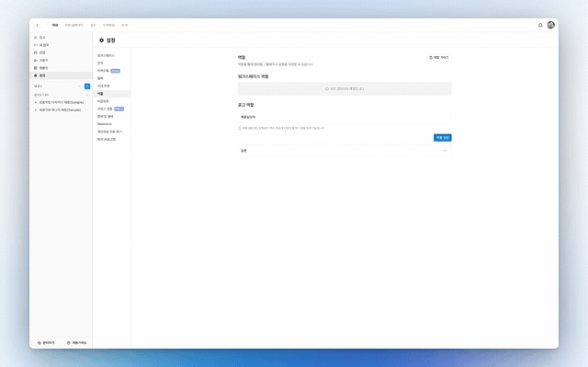Click the 채용담당자 role row
This screenshot has height=367, width=588.
click(x=345, y=117)
